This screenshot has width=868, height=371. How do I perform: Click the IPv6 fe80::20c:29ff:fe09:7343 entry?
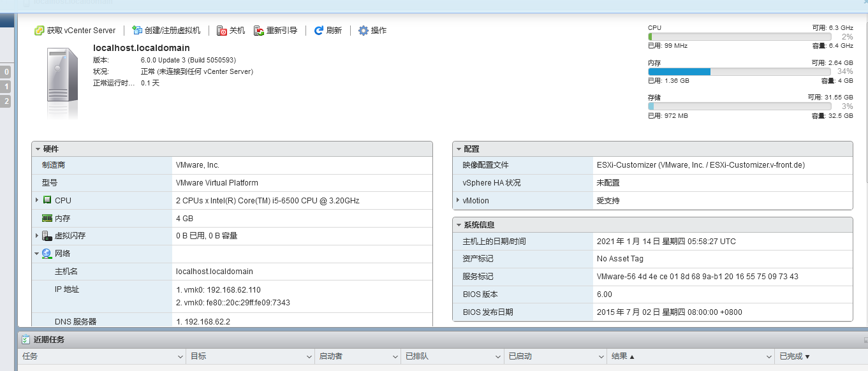click(233, 303)
